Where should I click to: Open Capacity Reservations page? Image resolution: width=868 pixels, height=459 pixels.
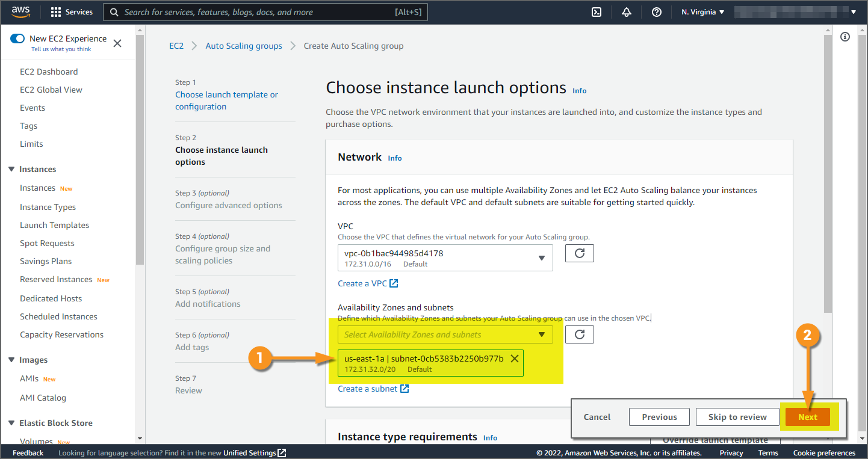61,334
